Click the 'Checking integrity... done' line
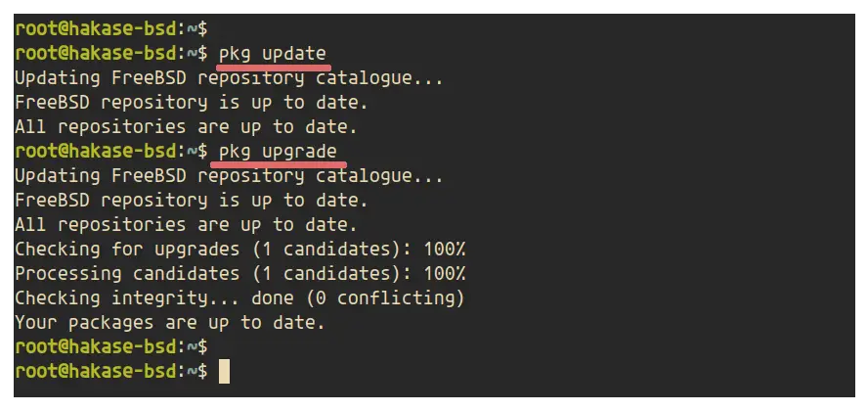 pos(239,298)
